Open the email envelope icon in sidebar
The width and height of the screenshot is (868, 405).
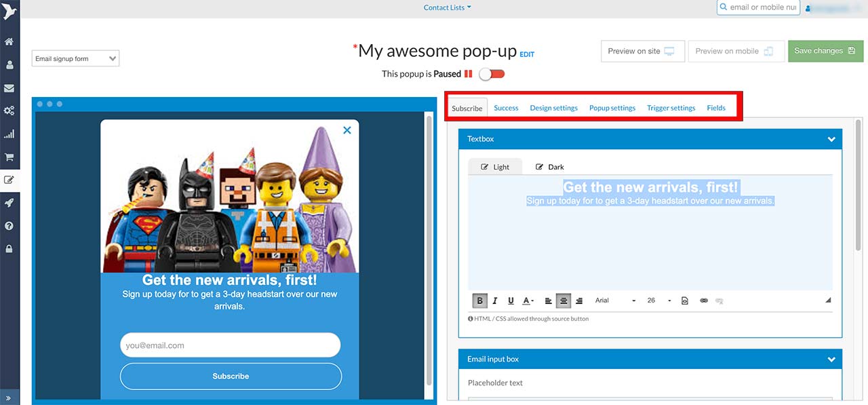[x=9, y=88]
